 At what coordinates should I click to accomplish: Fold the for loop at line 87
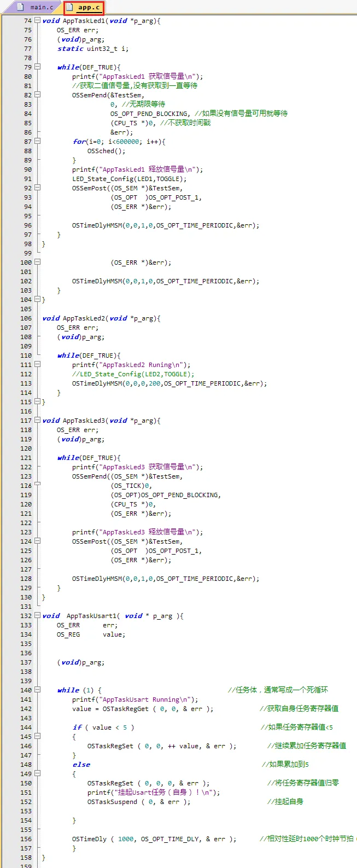coord(37,142)
